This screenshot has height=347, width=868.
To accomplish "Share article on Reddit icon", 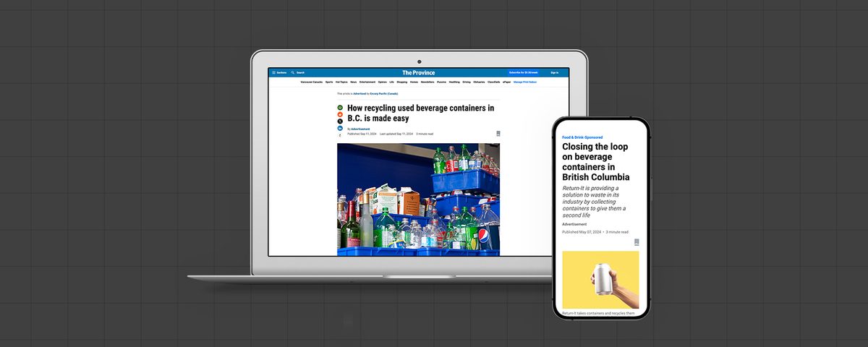I will coord(340,114).
